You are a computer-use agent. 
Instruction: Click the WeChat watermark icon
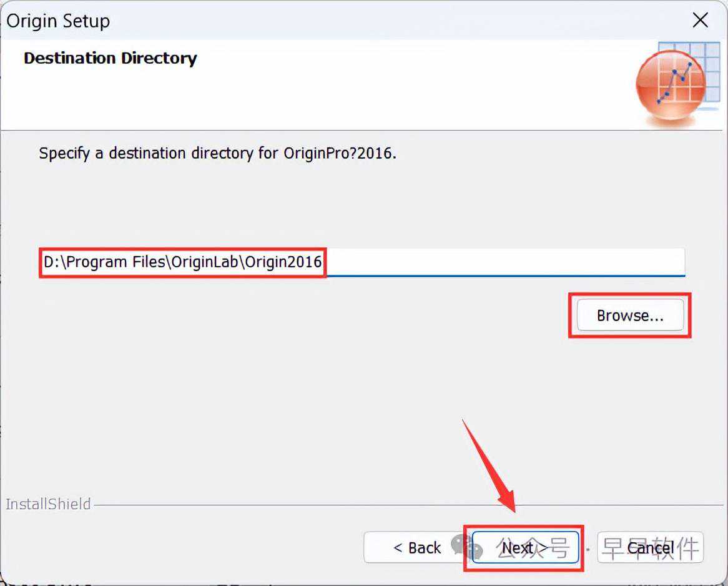click(x=466, y=547)
